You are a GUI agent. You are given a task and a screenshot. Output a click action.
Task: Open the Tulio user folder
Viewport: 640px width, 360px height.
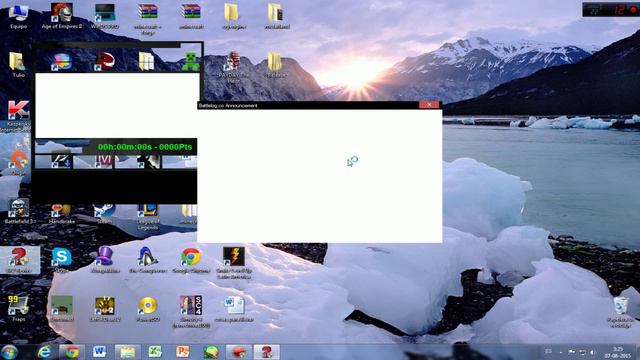18,64
